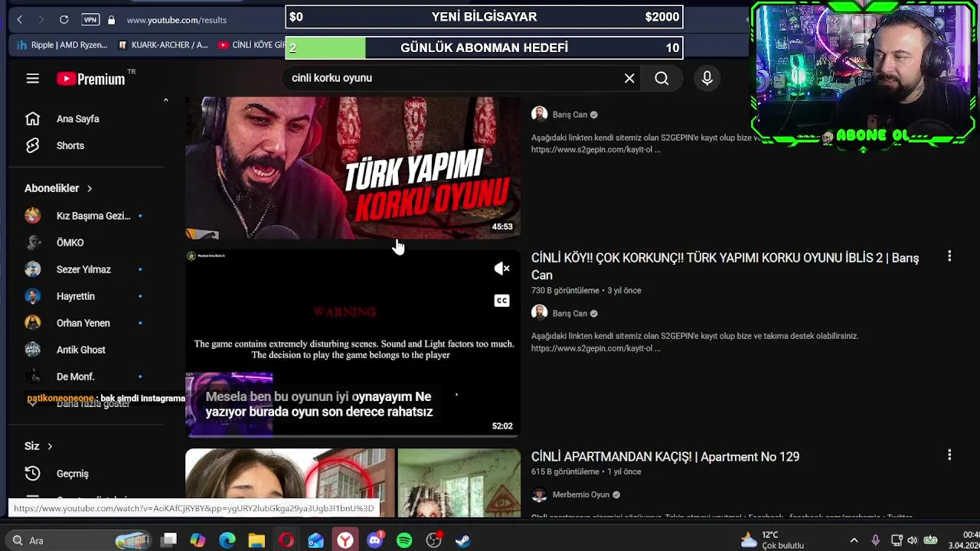Open the Ripple | AMD Ryzen bookmark

point(63,45)
